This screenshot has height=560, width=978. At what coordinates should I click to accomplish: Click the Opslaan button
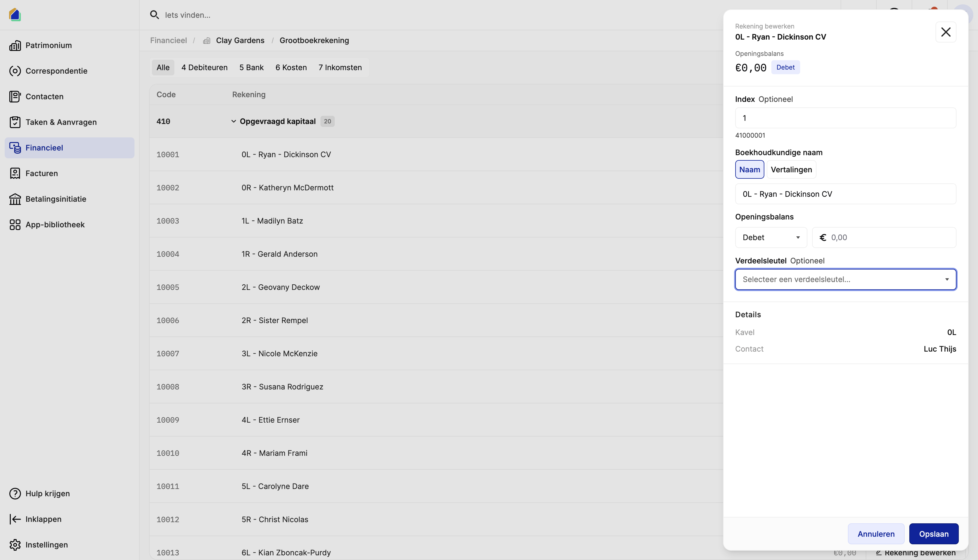point(934,534)
